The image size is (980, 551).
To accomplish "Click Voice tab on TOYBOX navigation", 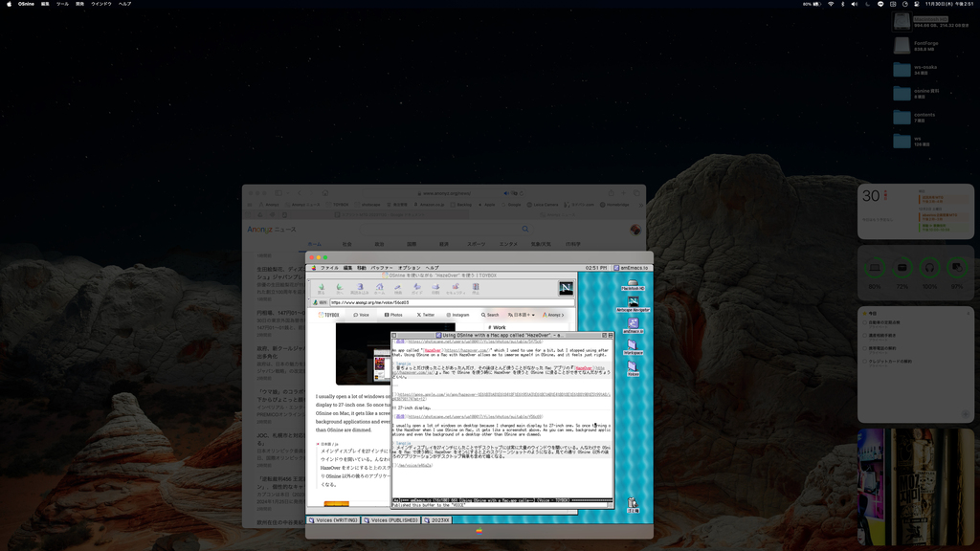I will point(361,315).
